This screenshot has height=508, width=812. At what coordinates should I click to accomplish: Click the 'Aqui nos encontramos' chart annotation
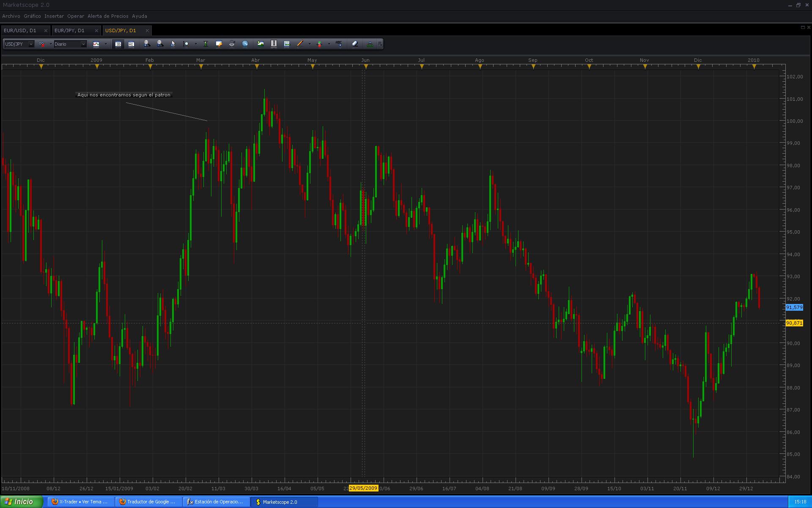pos(124,95)
